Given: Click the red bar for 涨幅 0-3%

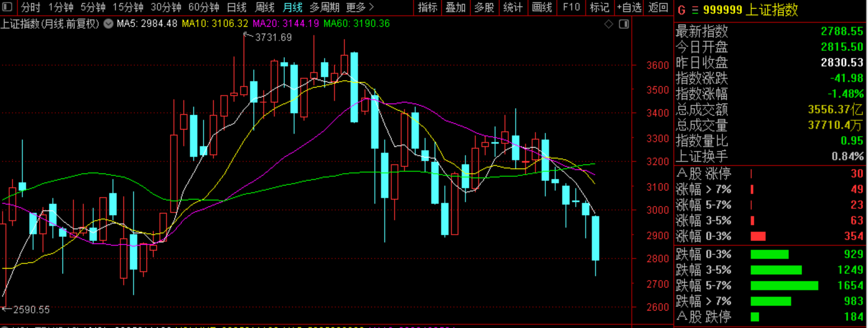Looking at the screenshot, I should [758, 236].
